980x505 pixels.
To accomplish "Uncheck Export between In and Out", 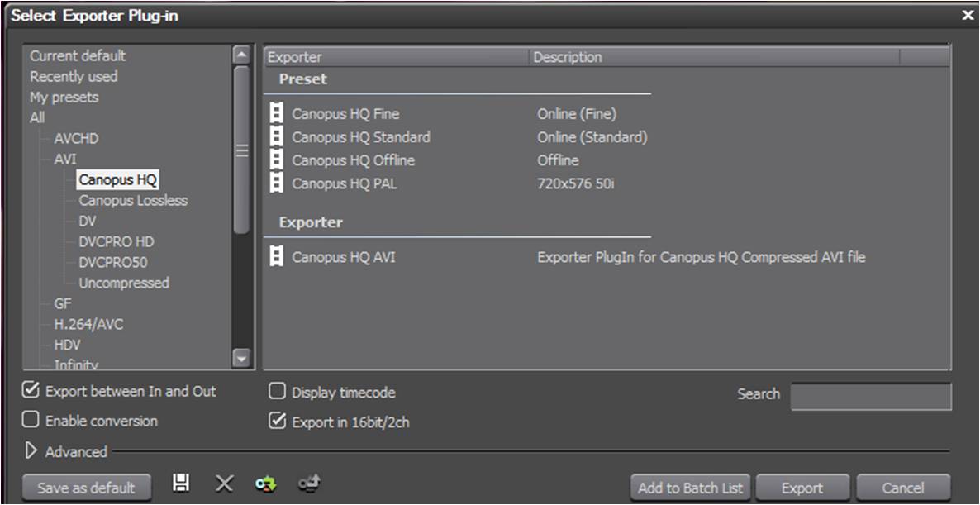I will (x=31, y=391).
